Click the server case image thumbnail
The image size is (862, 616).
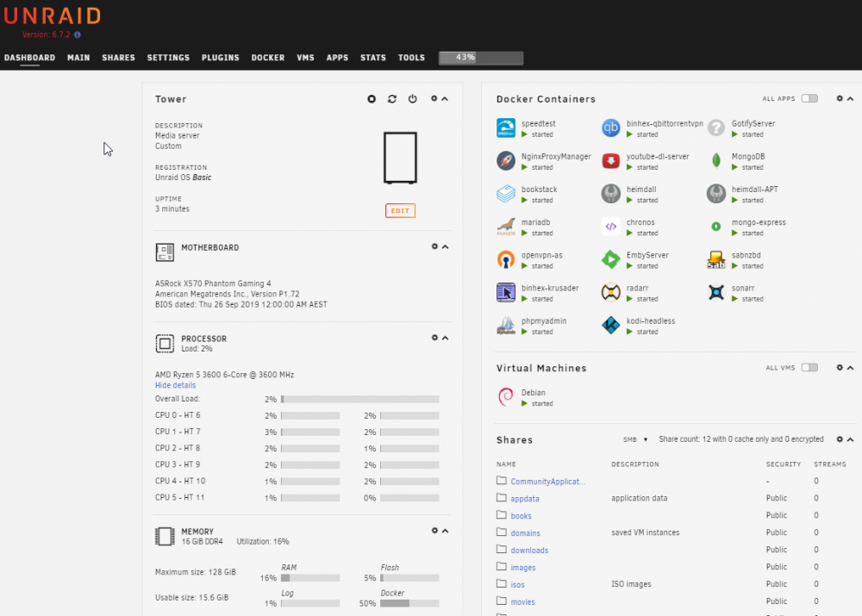[x=400, y=158]
